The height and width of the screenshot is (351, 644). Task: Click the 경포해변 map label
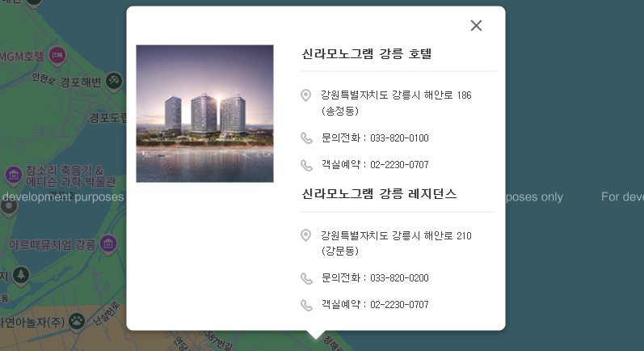coord(81,82)
